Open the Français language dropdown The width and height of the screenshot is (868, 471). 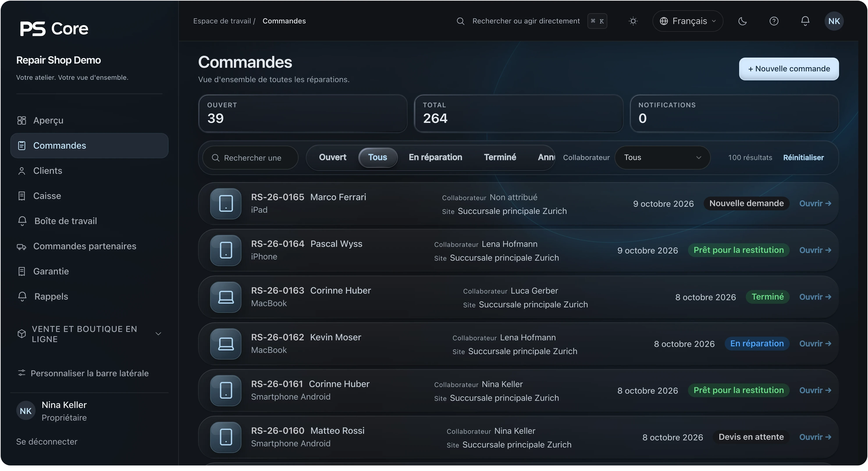click(687, 21)
